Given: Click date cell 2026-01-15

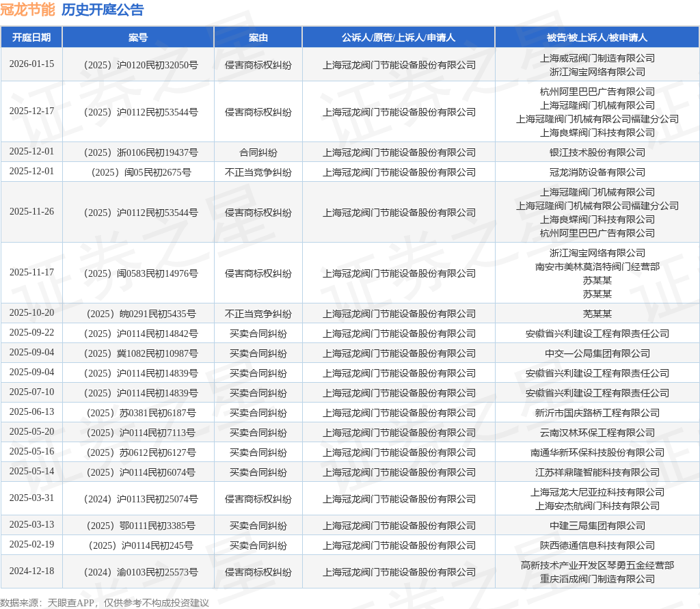Looking at the screenshot, I should click(x=31, y=64).
